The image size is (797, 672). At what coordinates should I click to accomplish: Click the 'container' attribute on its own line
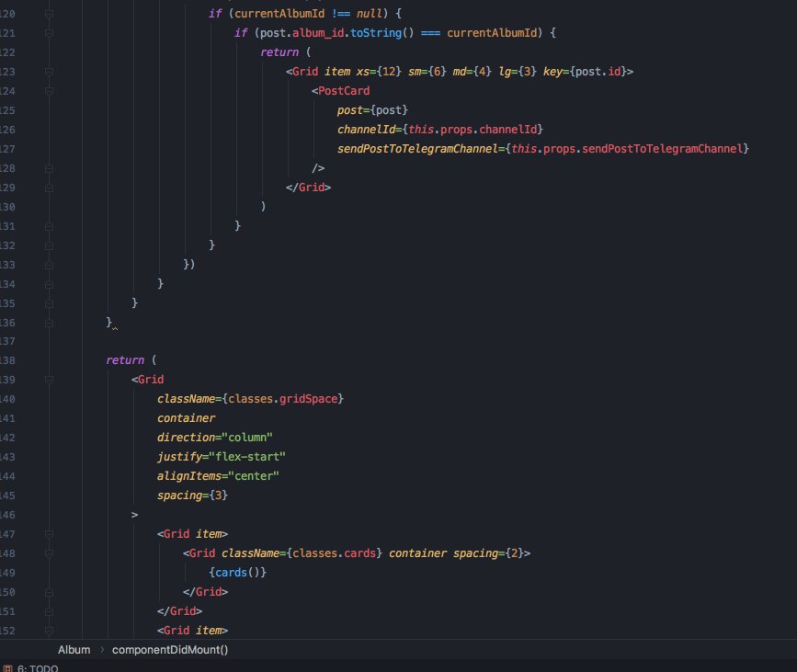[x=186, y=418]
